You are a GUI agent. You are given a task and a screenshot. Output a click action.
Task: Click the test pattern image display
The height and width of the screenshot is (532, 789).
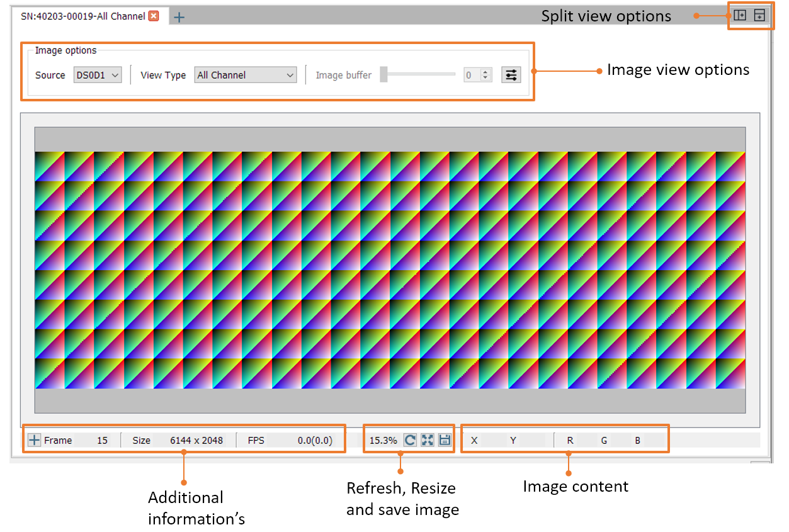(x=390, y=270)
